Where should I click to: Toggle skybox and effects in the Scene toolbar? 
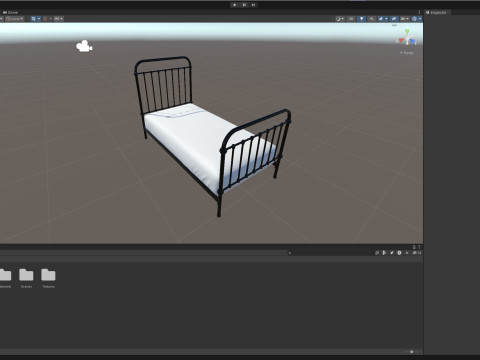pos(381,19)
